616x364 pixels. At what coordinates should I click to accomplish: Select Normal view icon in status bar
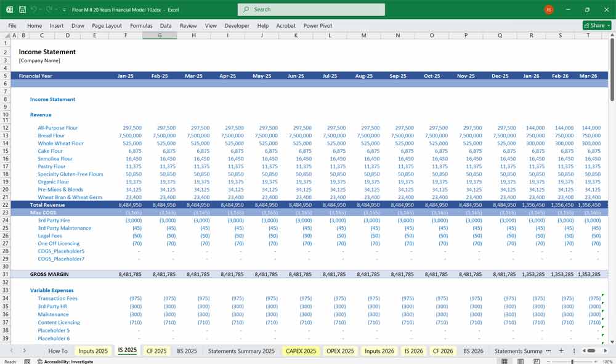click(505, 360)
